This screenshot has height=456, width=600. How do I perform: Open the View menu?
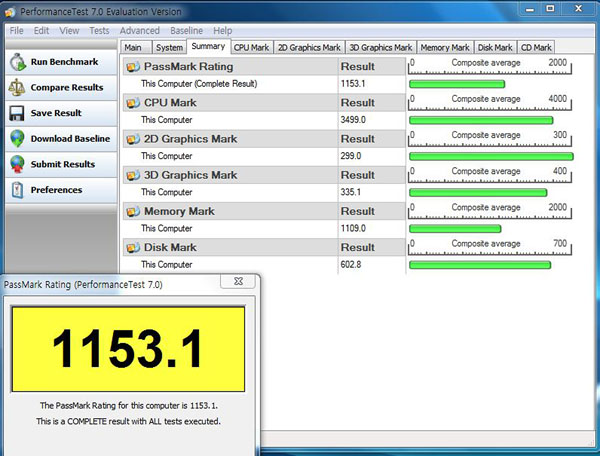coord(69,31)
